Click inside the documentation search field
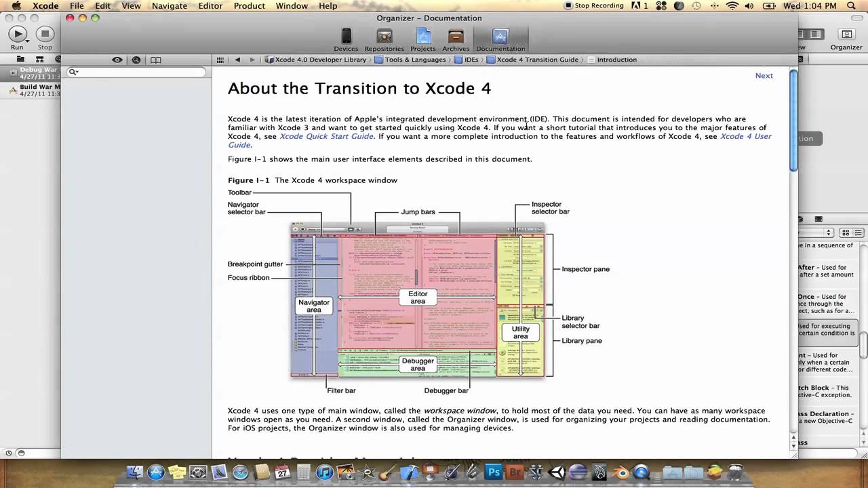 click(136, 72)
